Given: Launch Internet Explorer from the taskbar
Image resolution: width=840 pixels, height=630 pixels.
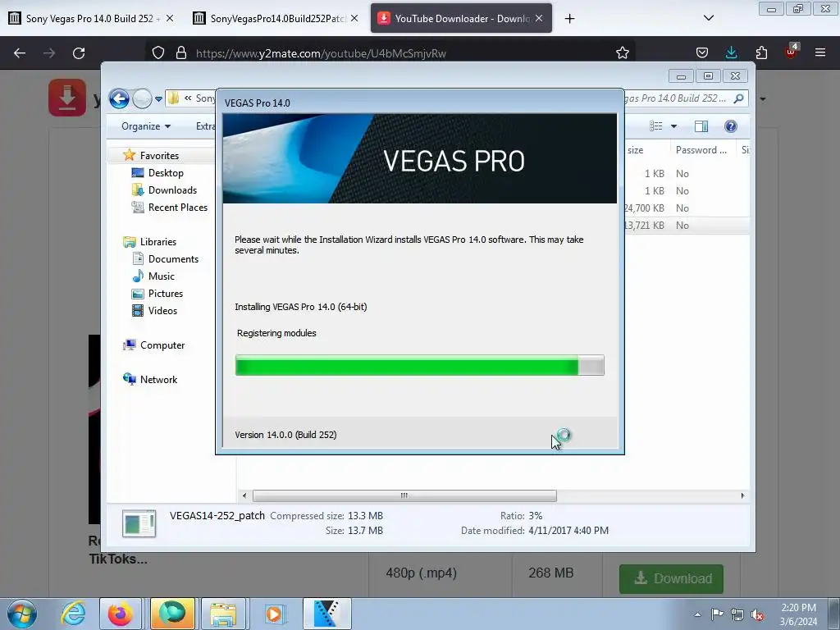Looking at the screenshot, I should [73, 614].
